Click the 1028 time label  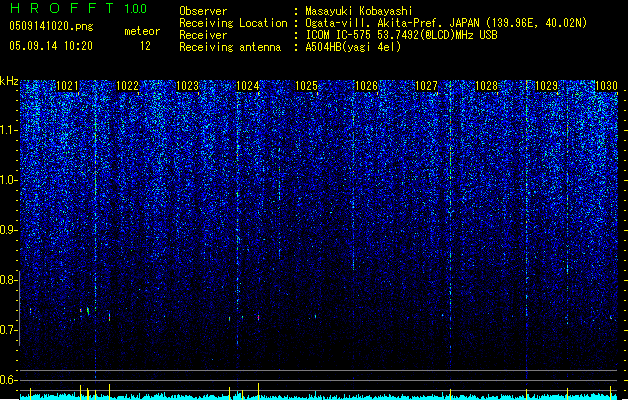click(486, 86)
